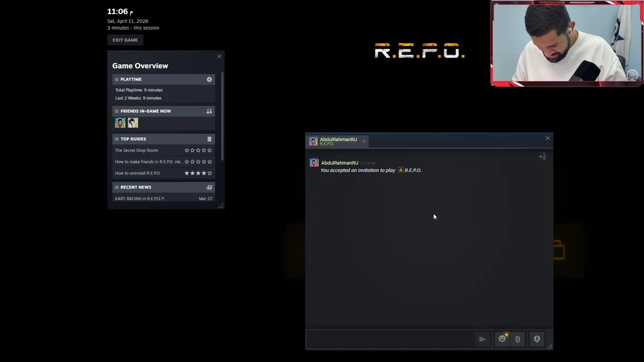
Task: Click the Total Playtime: 9 minutes text
Action: coord(139,90)
